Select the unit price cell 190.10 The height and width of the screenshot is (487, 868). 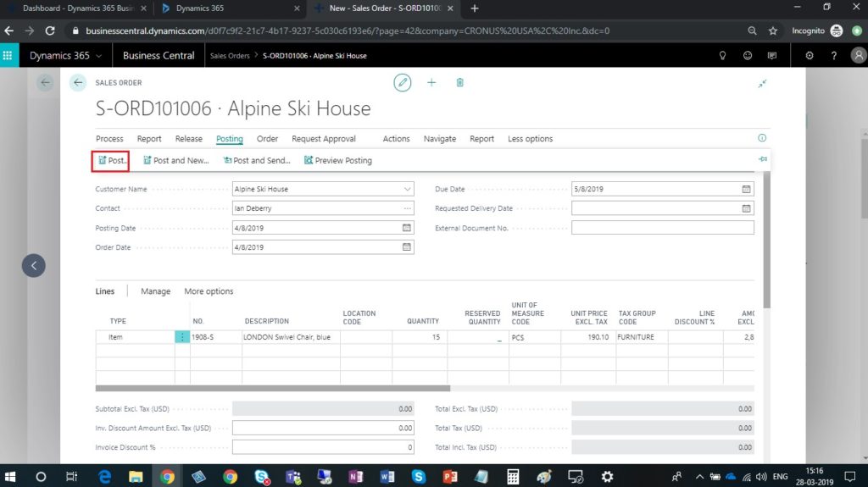click(x=588, y=337)
